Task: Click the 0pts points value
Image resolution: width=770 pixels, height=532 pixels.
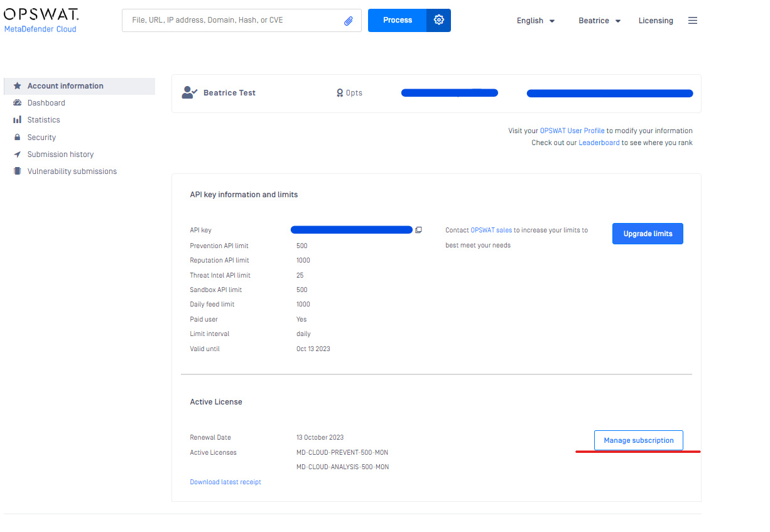Action: tap(354, 93)
